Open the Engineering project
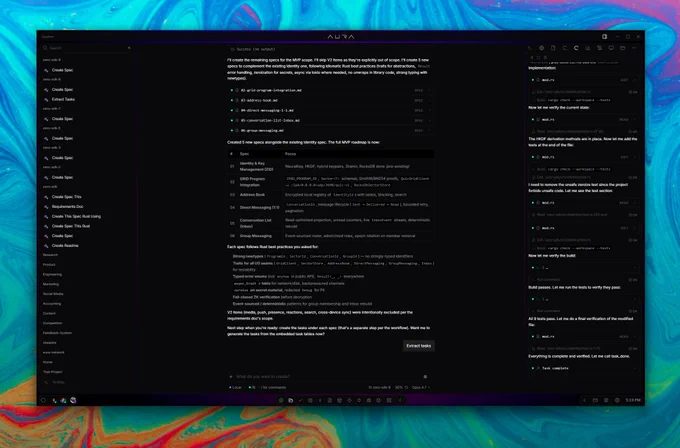 tap(52, 275)
